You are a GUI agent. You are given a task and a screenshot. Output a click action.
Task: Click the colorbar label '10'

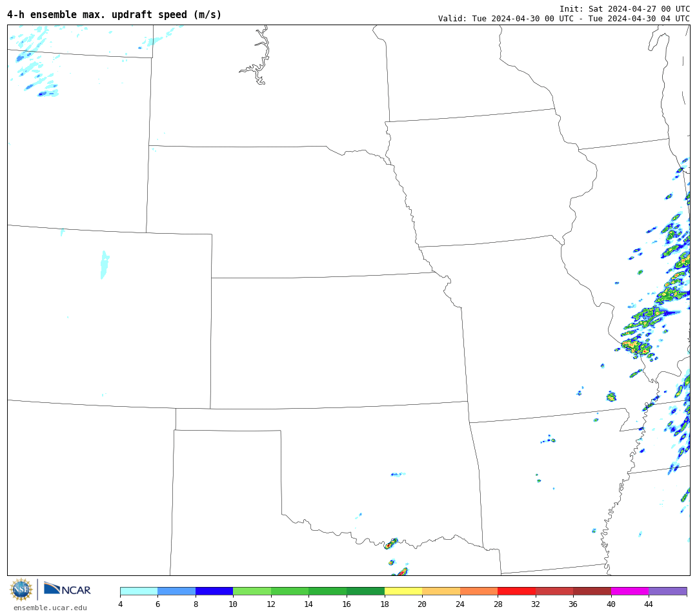click(x=234, y=604)
